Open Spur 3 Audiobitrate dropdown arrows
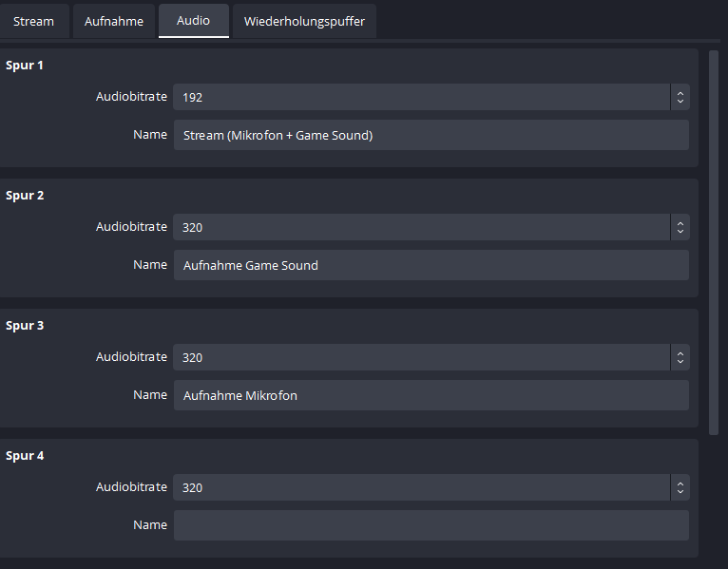This screenshot has height=569, width=728. 680,357
